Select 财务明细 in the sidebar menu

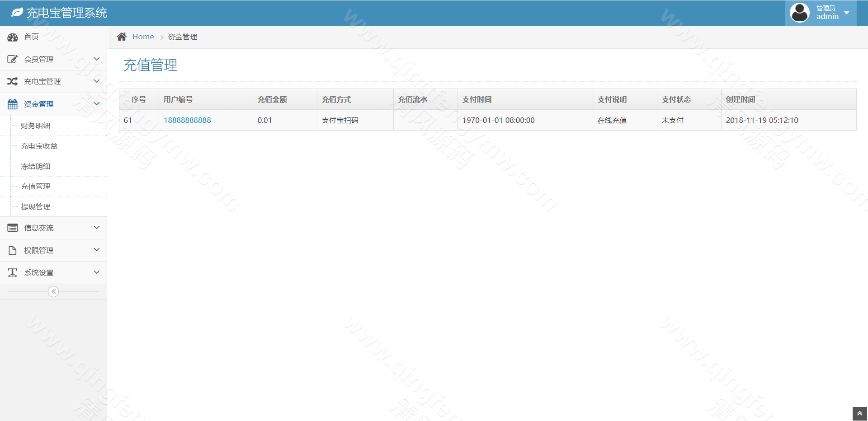tap(34, 125)
